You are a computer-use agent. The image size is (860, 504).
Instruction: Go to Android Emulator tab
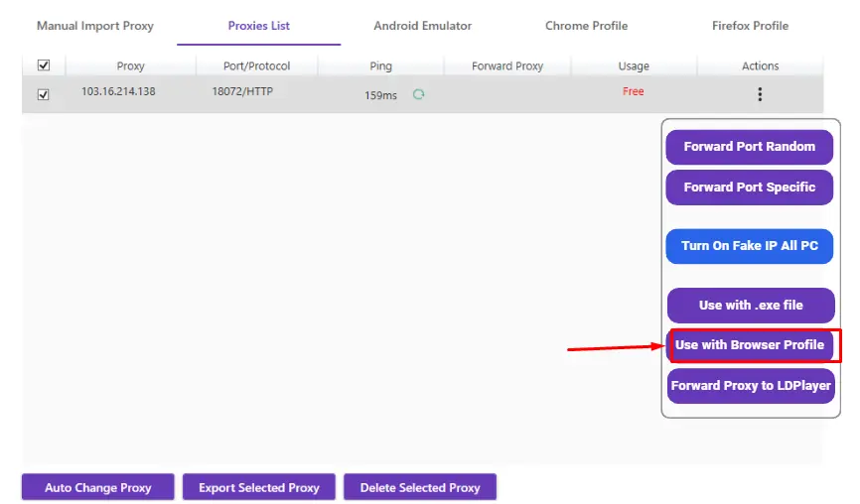423,26
